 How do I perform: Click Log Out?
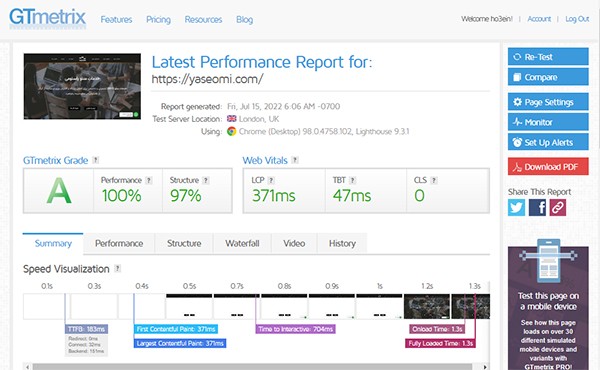pos(577,19)
